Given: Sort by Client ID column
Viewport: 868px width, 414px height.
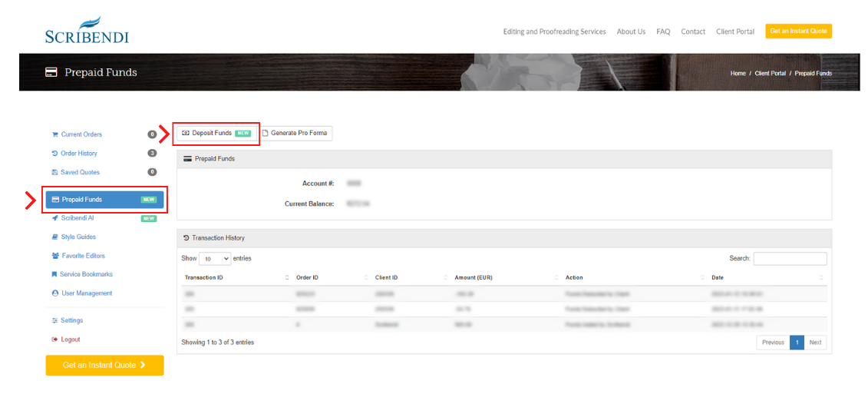Looking at the screenshot, I should (x=411, y=277).
